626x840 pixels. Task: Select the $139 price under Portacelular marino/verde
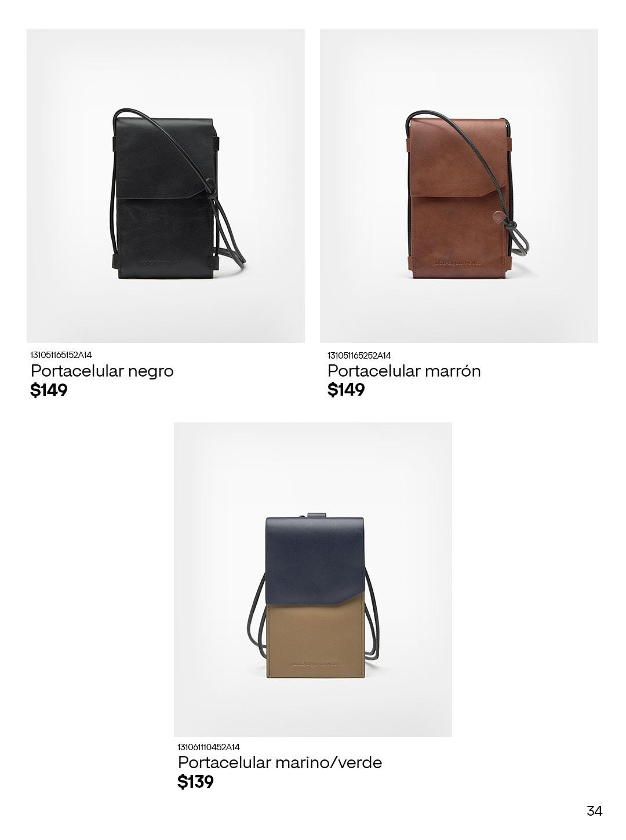pos(196,782)
